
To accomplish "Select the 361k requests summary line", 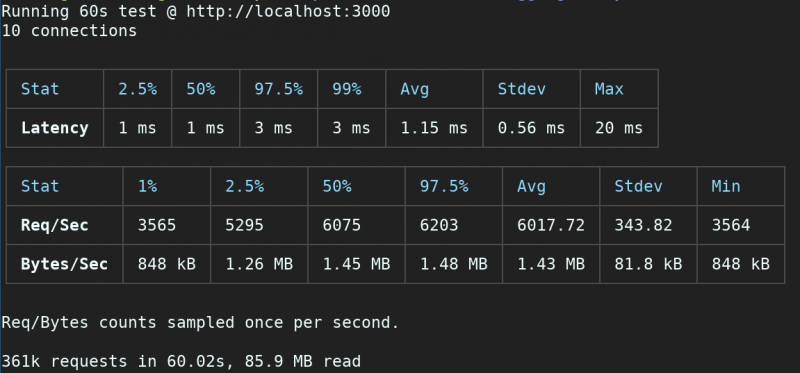I will pos(181,361).
